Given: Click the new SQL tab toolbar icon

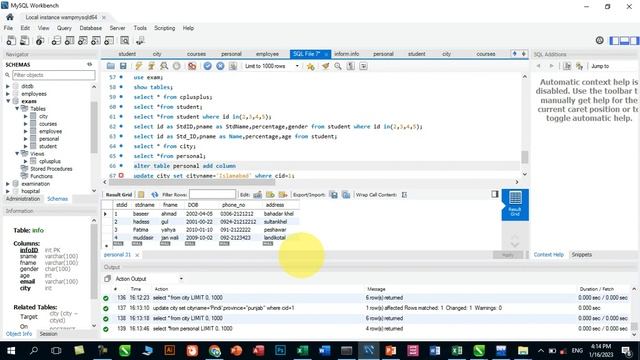Looking at the screenshot, I should tap(11, 40).
